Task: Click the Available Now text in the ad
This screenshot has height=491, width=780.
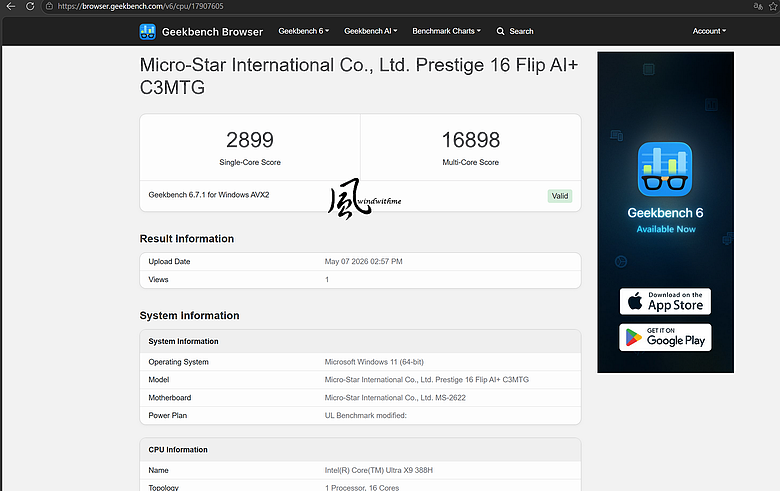Action: pyautogui.click(x=666, y=229)
